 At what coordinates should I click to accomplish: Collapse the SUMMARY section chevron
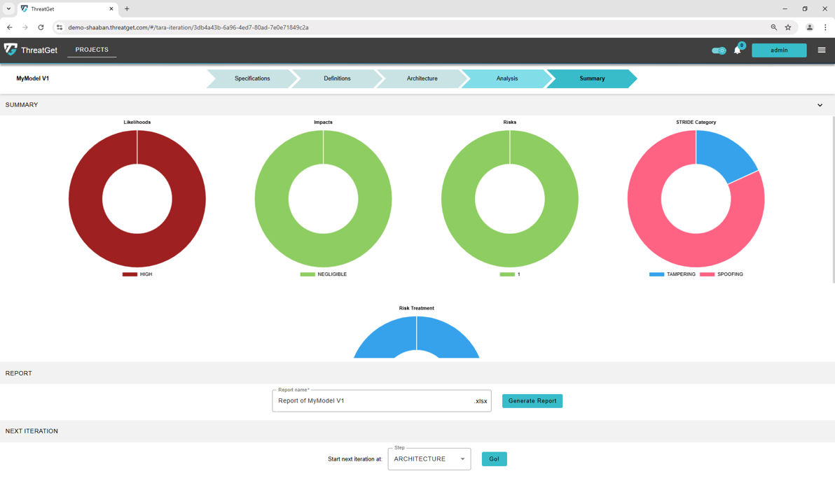[x=820, y=105]
